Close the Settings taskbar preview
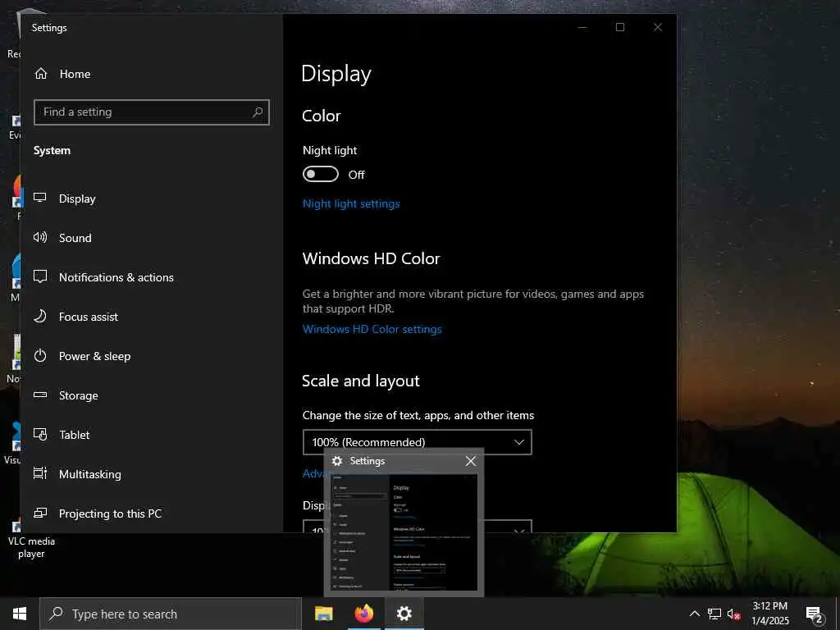The height and width of the screenshot is (630, 840). (x=470, y=461)
